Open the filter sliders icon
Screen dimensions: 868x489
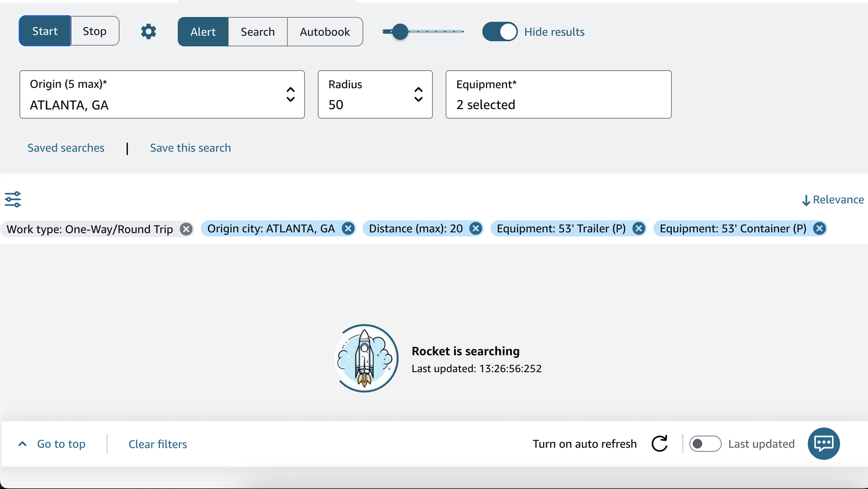pyautogui.click(x=13, y=199)
